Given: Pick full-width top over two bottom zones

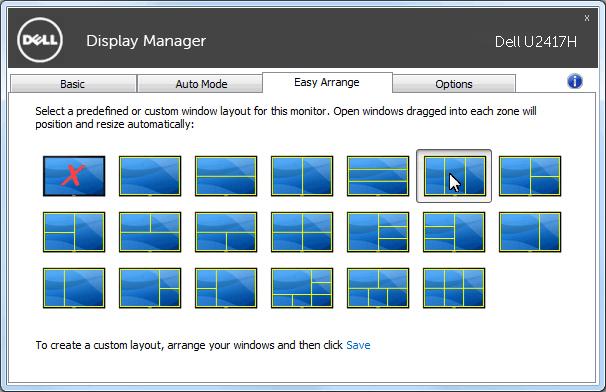Looking at the screenshot, I should (x=226, y=232).
